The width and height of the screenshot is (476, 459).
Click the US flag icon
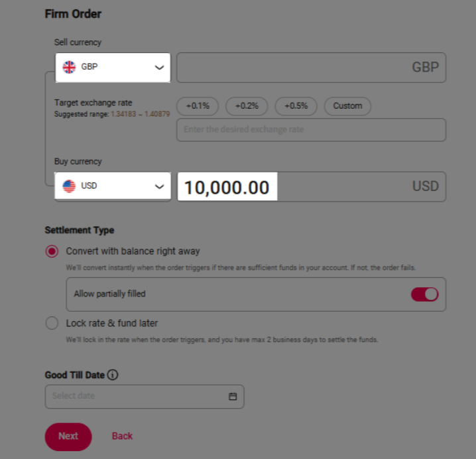[x=69, y=186]
